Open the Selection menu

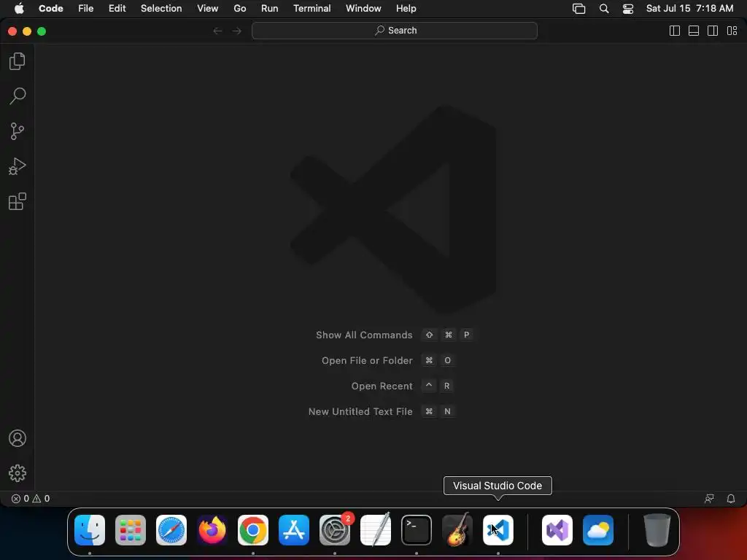161,8
